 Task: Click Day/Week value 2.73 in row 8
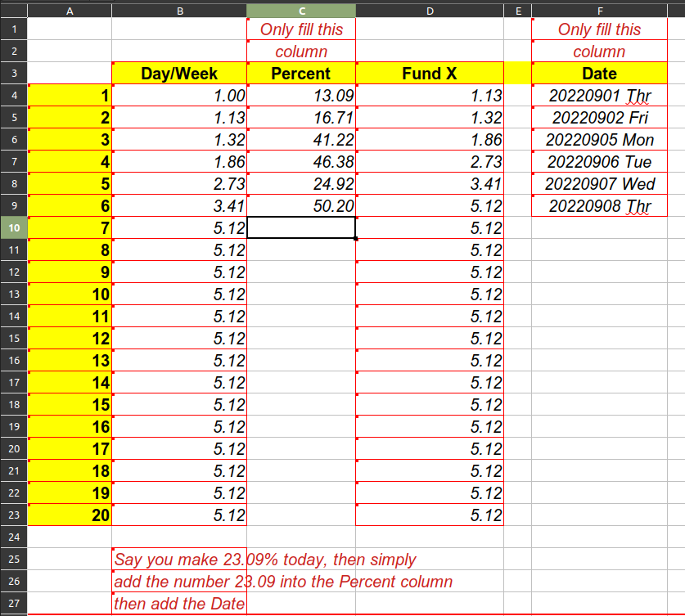coord(179,183)
